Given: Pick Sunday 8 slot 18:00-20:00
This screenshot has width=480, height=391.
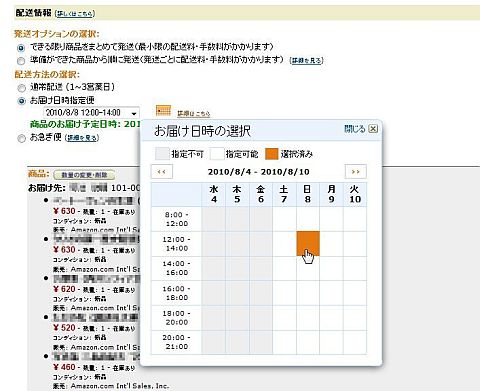Looking at the screenshot, I should pos(308,318).
